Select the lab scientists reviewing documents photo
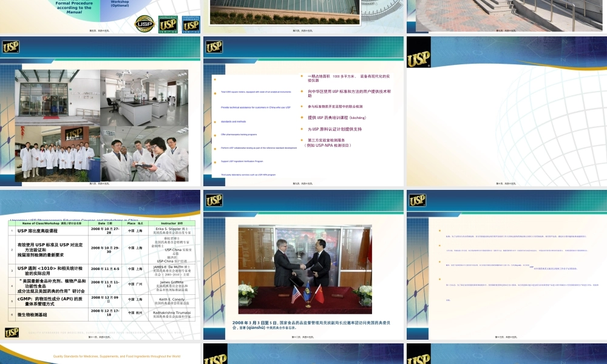The width and height of the screenshot is (607, 364). coord(144,157)
